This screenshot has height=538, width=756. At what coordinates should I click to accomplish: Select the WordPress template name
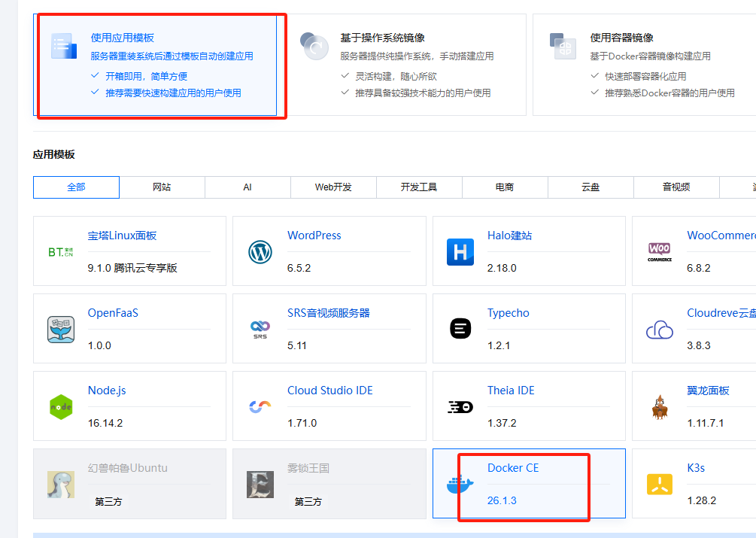314,236
